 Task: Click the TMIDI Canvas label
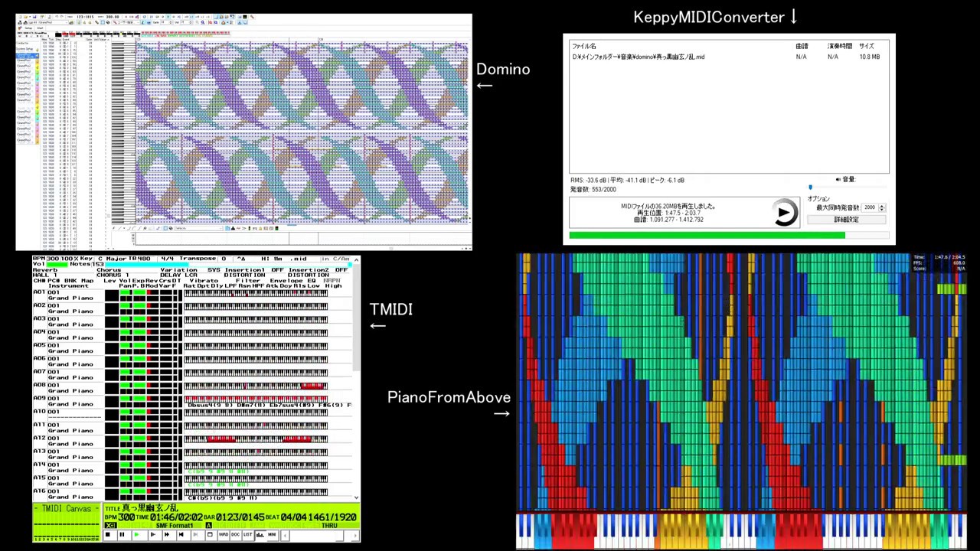click(67, 509)
